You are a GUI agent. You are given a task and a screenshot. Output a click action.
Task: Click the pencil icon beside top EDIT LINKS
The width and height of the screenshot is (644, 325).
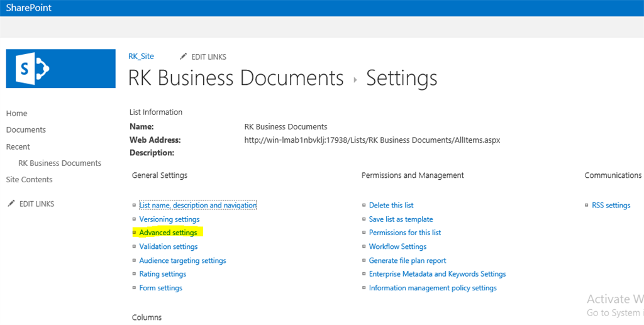184,57
